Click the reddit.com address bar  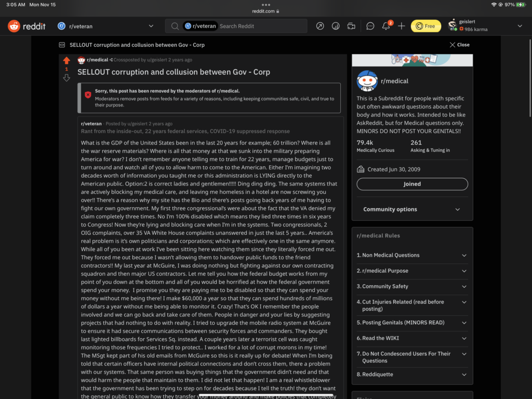[265, 11]
